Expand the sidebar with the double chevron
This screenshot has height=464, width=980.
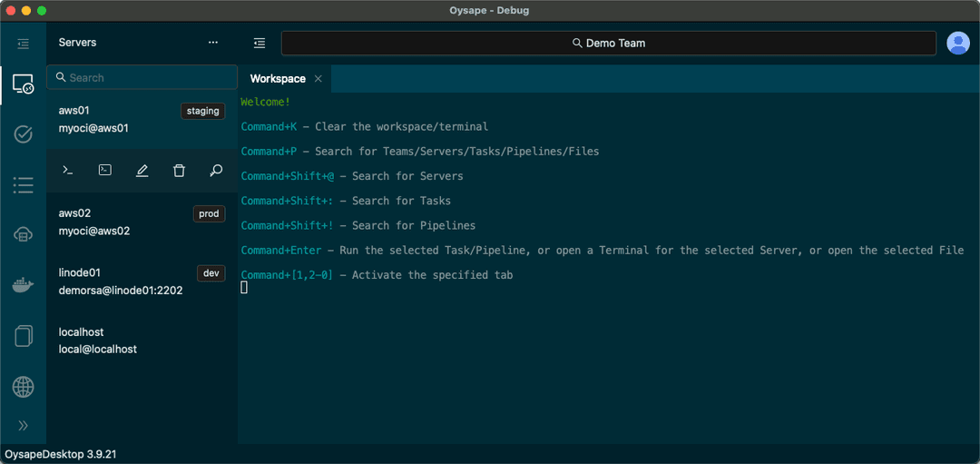pos(23,426)
